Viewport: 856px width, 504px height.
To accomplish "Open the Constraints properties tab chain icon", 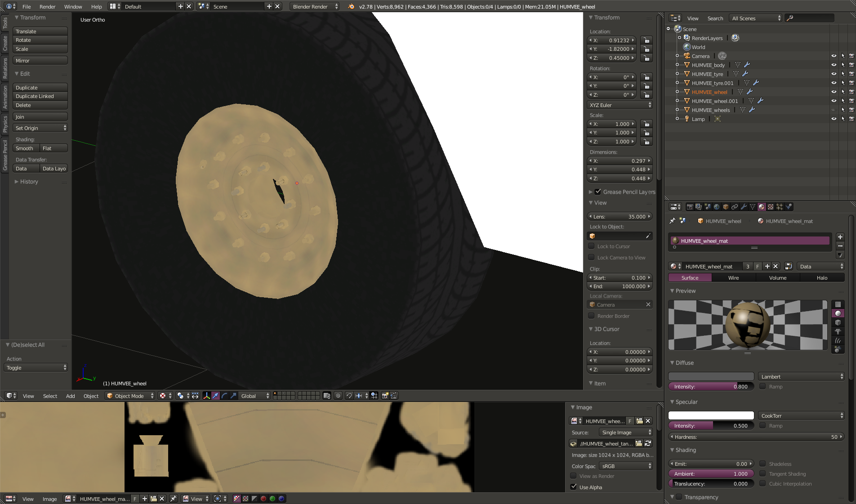I will click(x=735, y=207).
